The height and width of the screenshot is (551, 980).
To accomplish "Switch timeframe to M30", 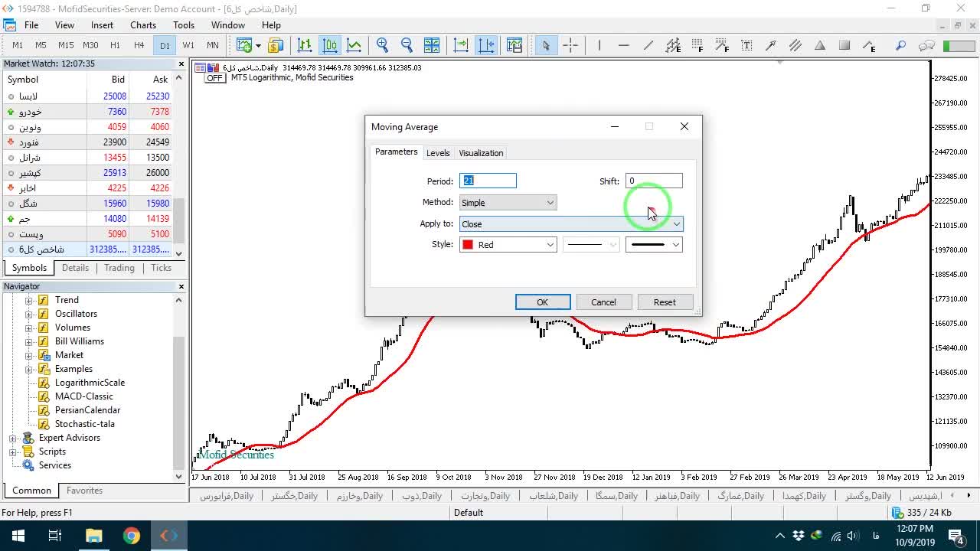I will [x=90, y=45].
